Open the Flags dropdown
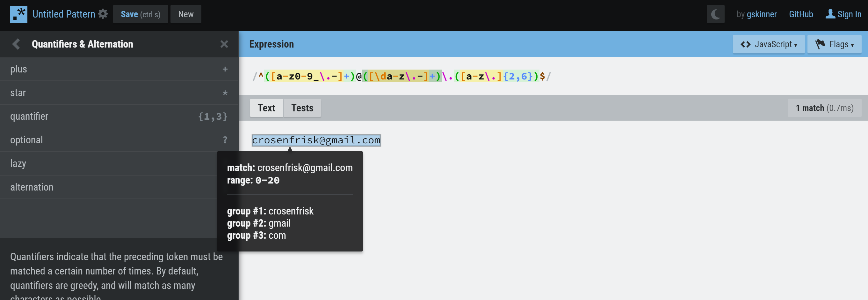 (834, 44)
